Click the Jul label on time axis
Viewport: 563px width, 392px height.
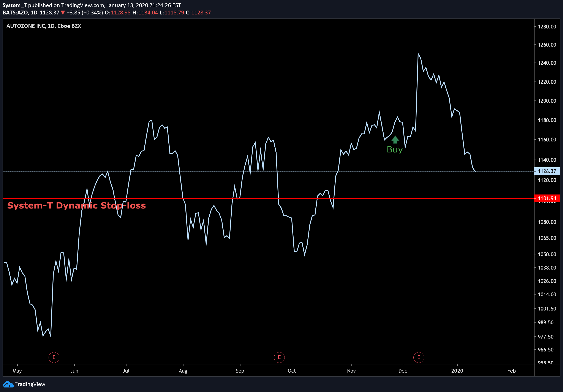click(126, 371)
